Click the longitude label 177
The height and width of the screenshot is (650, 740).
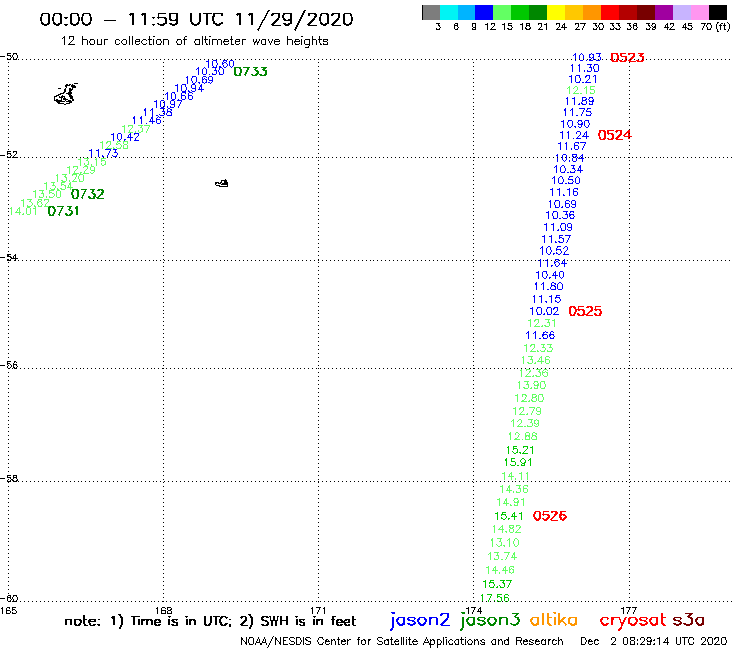pyautogui.click(x=629, y=610)
